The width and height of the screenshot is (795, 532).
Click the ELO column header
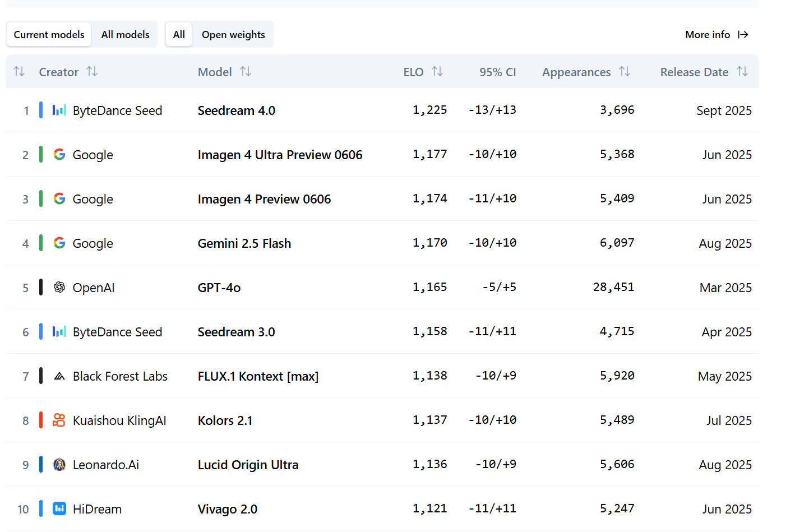pyautogui.click(x=413, y=72)
